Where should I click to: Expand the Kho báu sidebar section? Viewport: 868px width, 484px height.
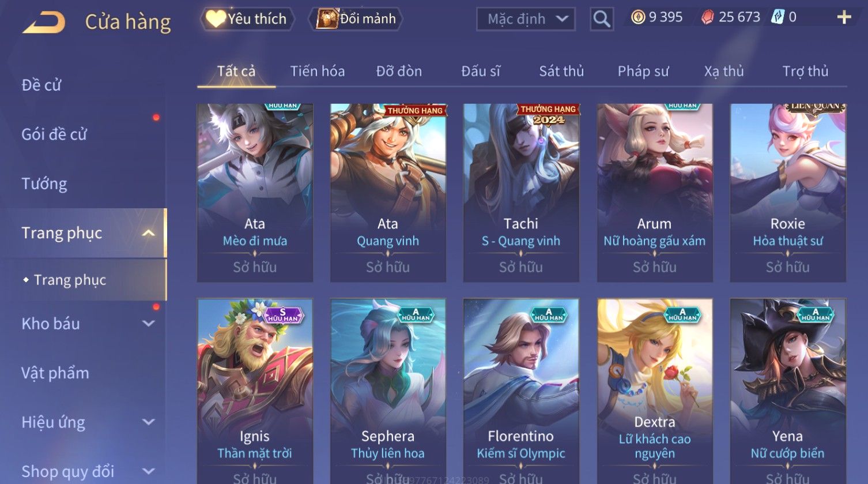click(x=148, y=324)
